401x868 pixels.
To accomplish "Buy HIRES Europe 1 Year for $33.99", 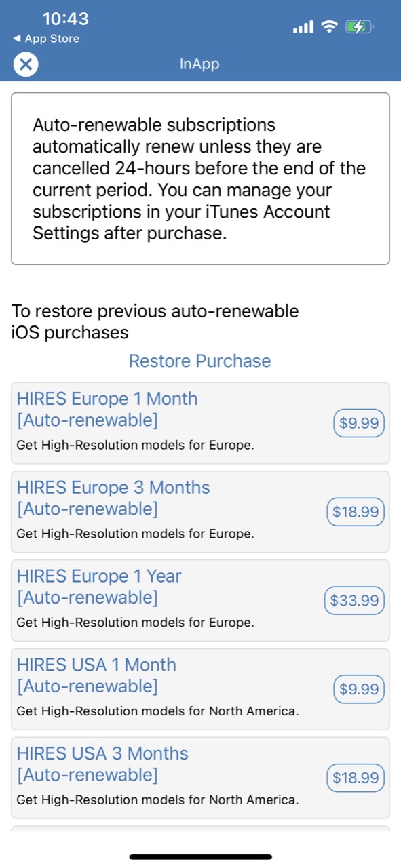I will (x=354, y=601).
